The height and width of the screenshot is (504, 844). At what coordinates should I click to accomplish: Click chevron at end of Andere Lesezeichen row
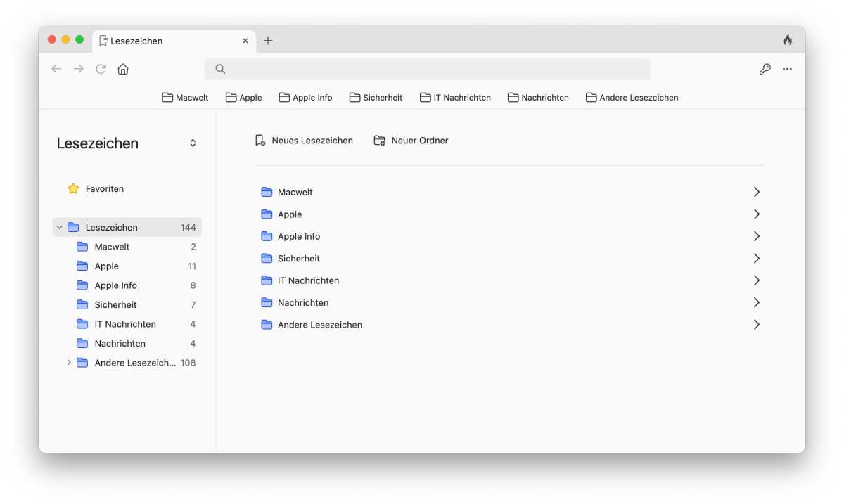tap(757, 325)
